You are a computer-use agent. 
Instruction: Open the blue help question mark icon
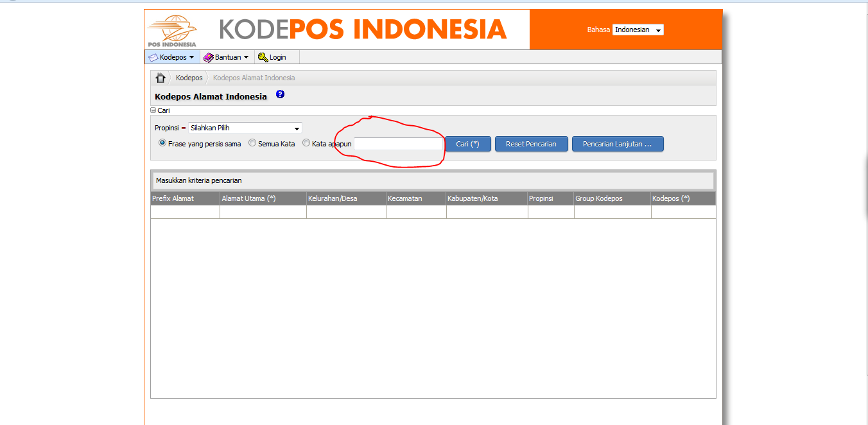[280, 94]
